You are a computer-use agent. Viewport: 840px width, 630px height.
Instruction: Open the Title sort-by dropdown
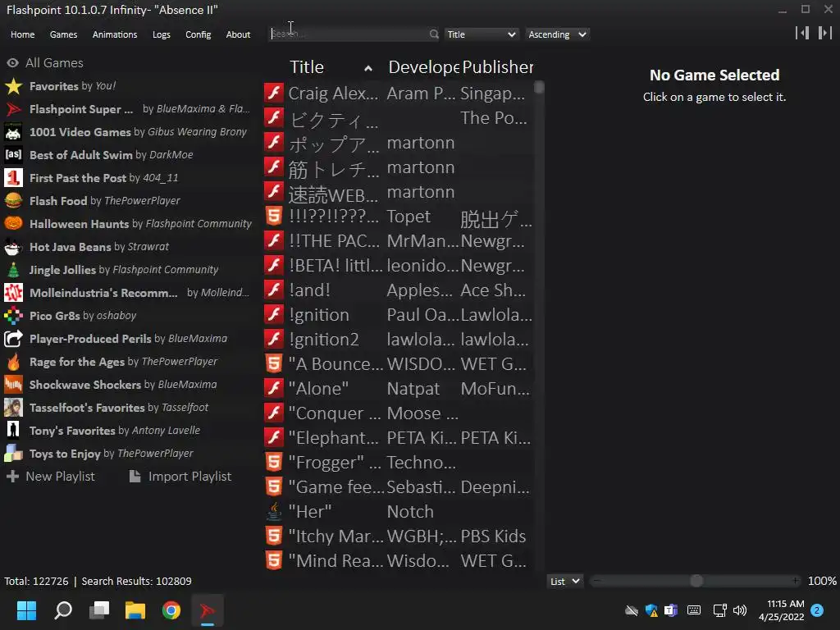click(x=481, y=34)
